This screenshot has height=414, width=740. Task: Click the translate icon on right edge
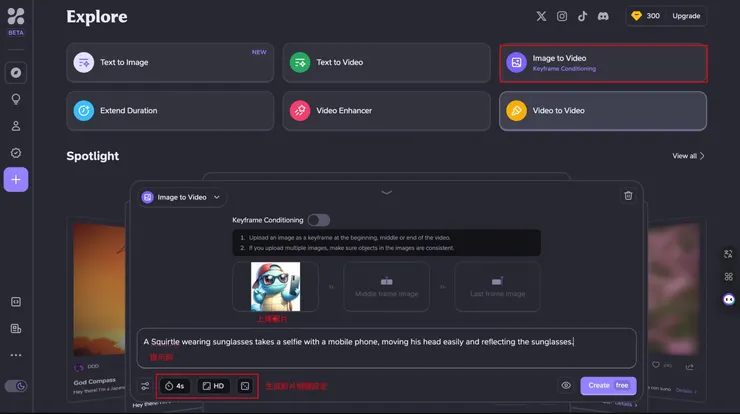pos(728,254)
